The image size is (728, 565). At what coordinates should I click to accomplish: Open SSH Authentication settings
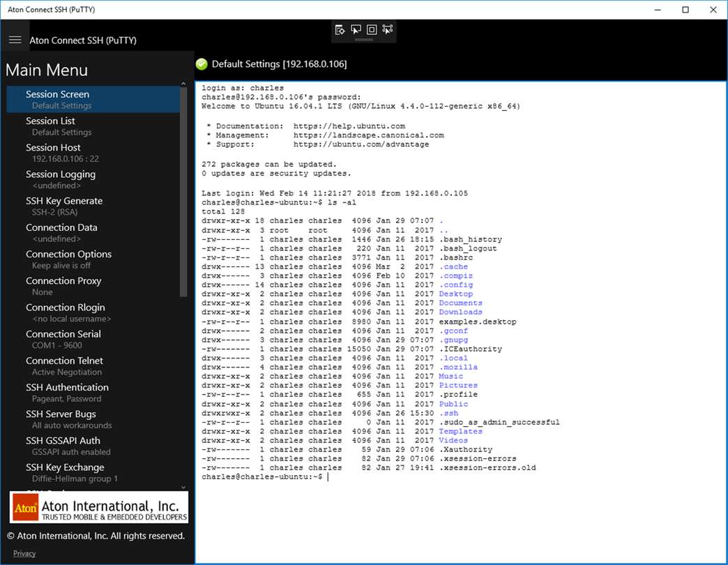point(93,392)
